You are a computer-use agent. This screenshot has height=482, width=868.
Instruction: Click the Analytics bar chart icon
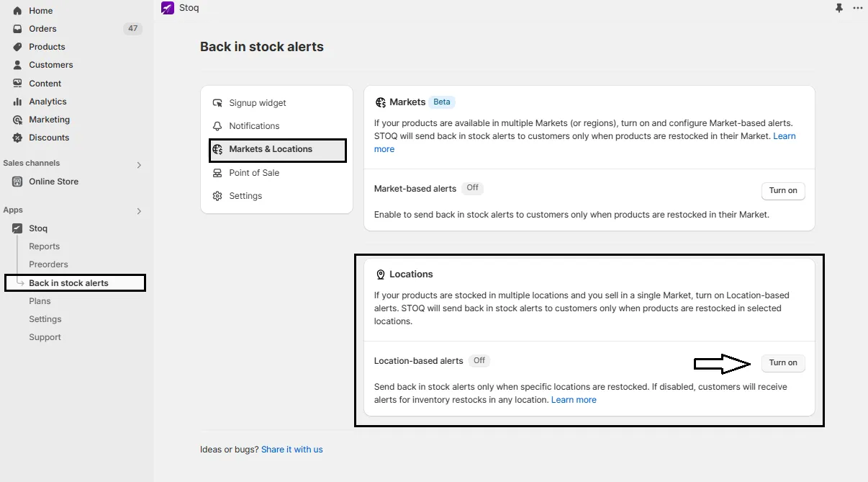pos(17,102)
